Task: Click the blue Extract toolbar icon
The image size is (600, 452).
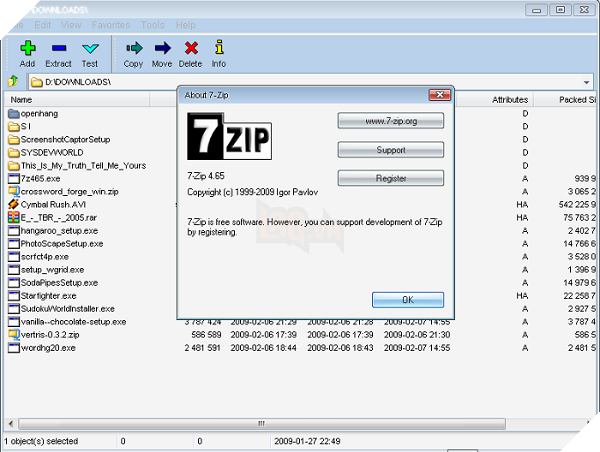Action: pyautogui.click(x=59, y=48)
